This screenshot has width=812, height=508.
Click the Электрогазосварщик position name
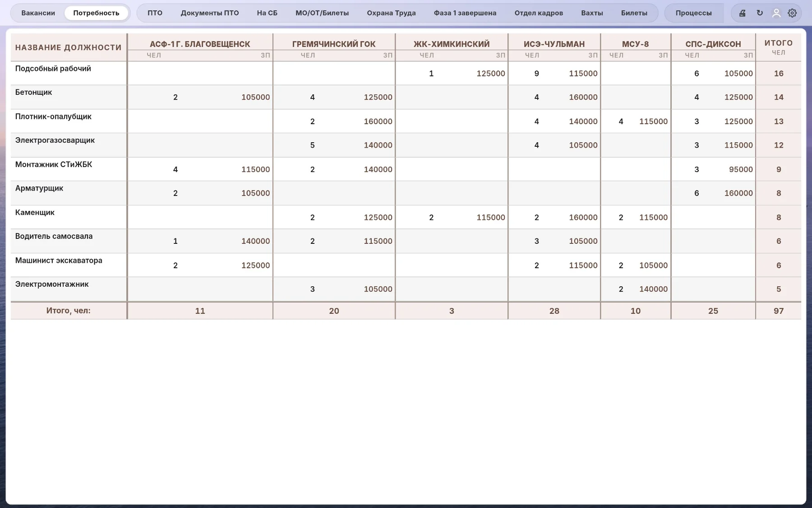point(55,140)
